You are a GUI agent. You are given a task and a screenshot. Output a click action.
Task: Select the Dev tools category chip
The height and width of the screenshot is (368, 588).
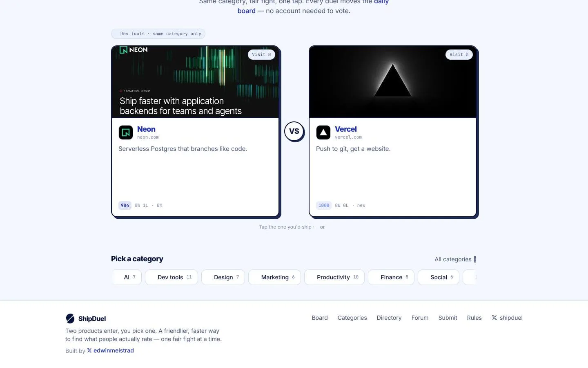click(171, 277)
